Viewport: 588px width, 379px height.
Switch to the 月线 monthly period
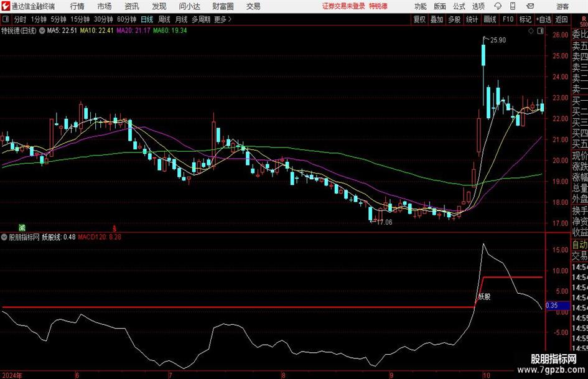coord(182,19)
